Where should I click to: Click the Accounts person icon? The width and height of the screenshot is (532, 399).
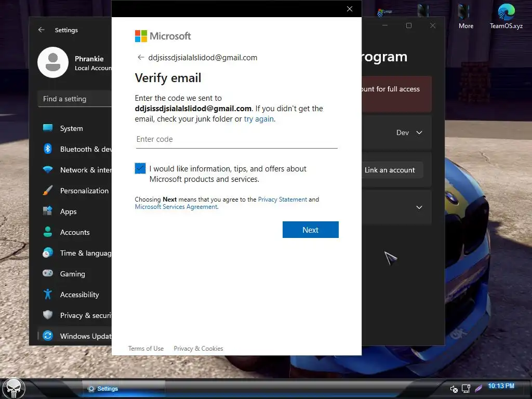click(48, 232)
